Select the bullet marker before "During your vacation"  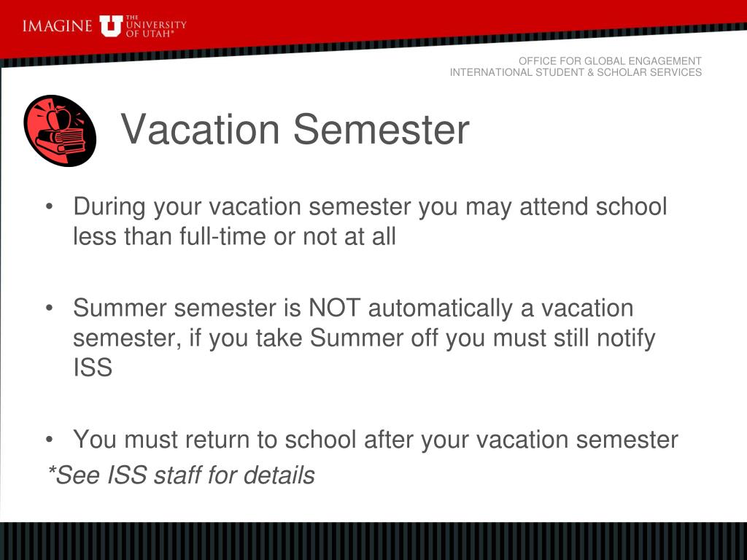[49, 206]
